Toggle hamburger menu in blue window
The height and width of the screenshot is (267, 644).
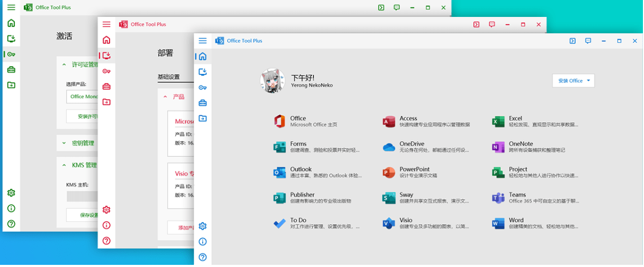click(x=202, y=41)
